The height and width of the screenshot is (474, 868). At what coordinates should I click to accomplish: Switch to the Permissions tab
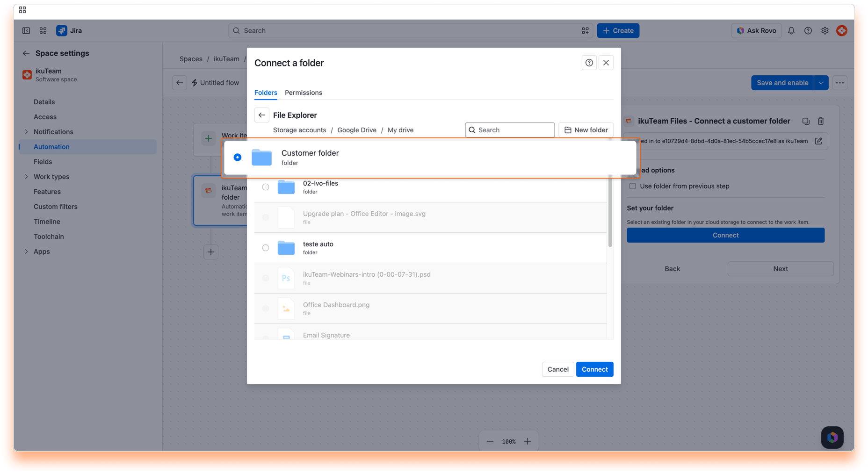(304, 93)
